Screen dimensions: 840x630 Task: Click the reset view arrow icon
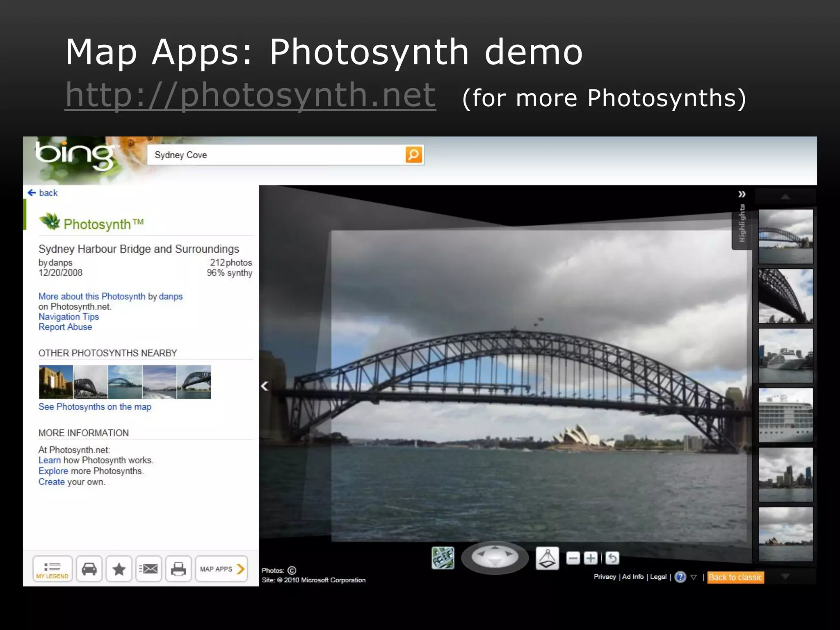pyautogui.click(x=612, y=558)
